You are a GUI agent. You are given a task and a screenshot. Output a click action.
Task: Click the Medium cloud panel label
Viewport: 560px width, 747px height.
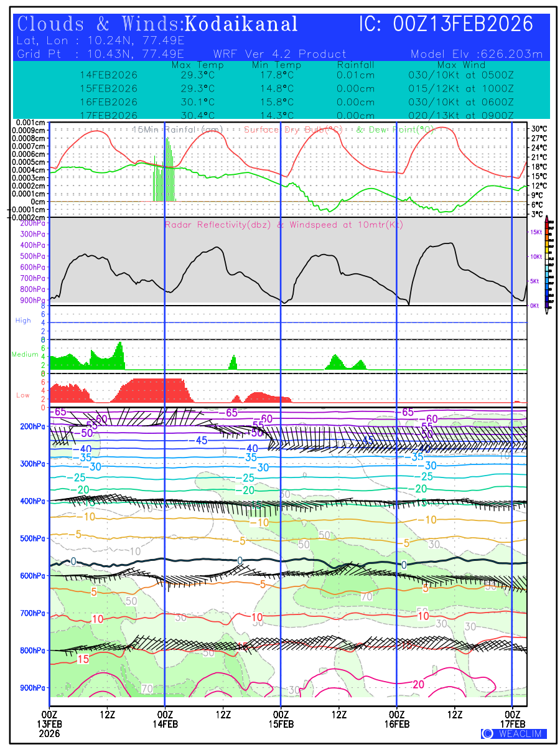coord(25,355)
